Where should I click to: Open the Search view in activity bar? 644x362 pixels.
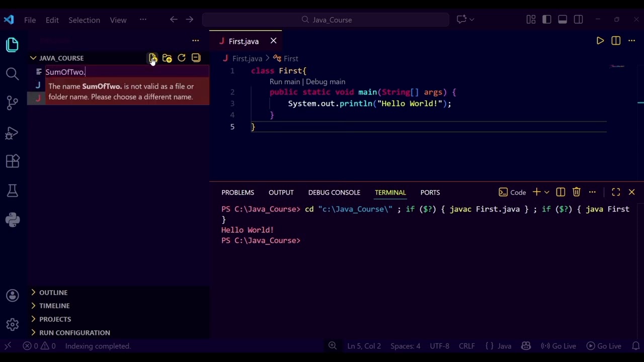click(13, 74)
